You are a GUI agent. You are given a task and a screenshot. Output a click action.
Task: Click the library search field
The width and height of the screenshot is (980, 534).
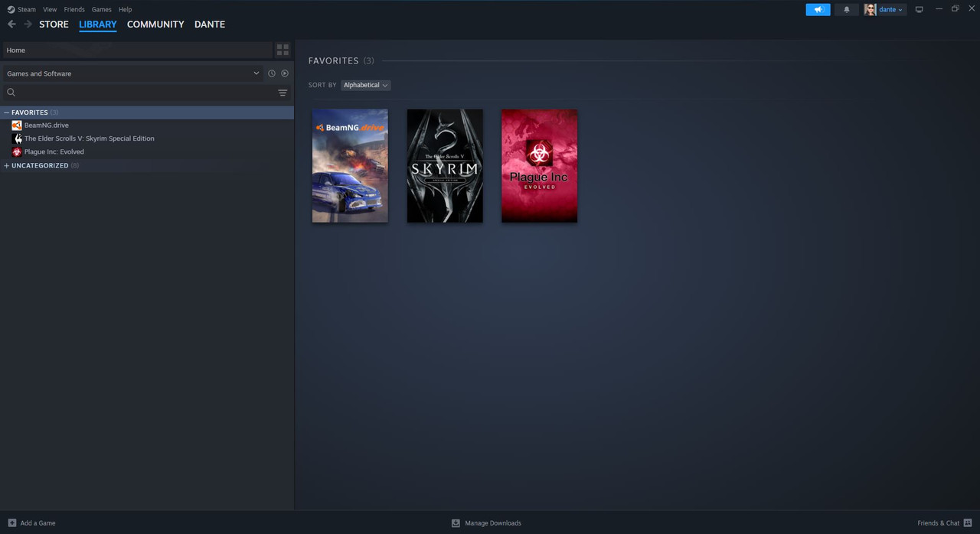(145, 93)
